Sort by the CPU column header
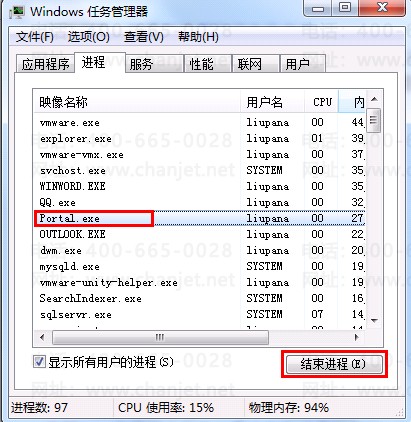Image resolution: width=411 pixels, height=422 pixels. (x=321, y=102)
